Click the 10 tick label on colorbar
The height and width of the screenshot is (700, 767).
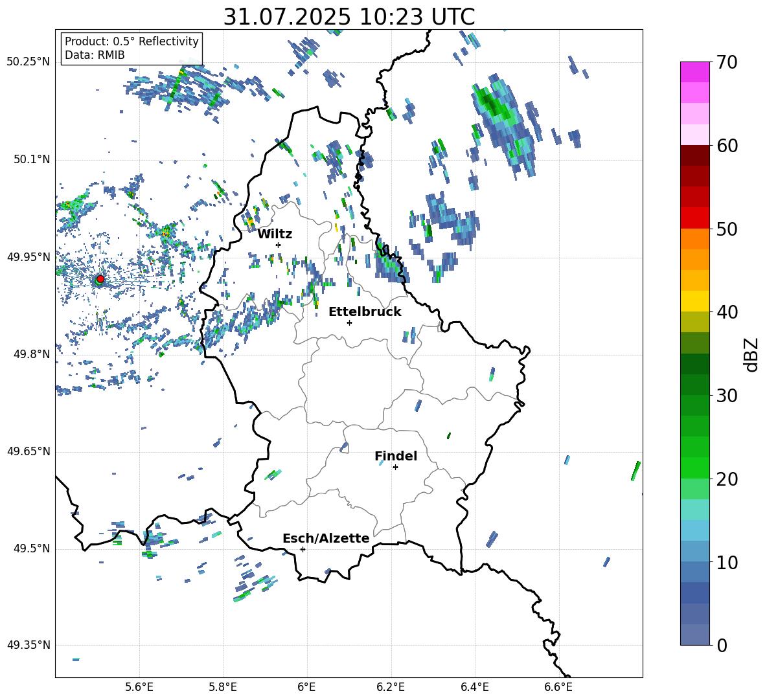pyautogui.click(x=727, y=562)
